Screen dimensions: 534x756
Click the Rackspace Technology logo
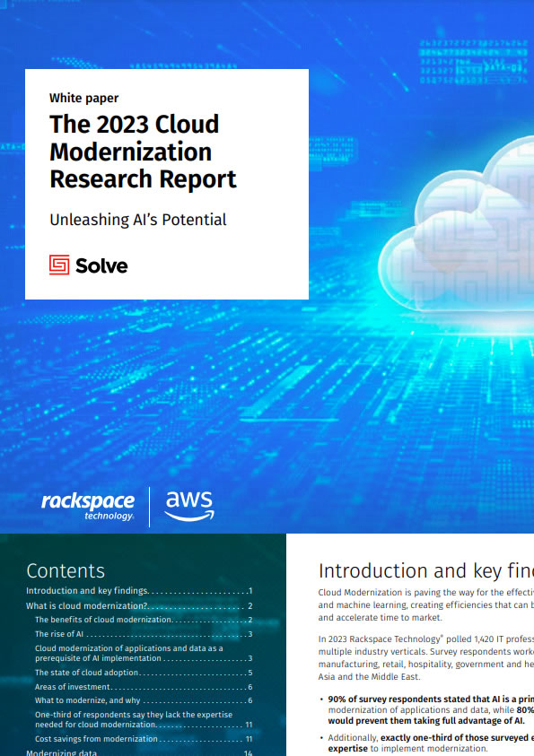87,507
